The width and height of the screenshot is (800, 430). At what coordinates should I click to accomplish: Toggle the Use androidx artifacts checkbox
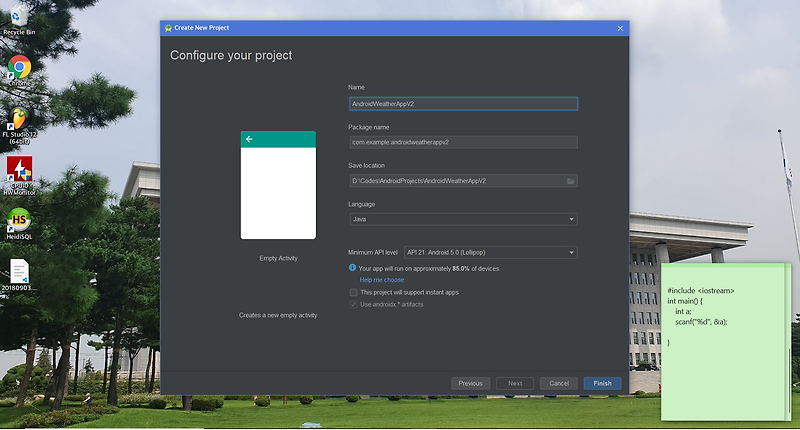(353, 305)
